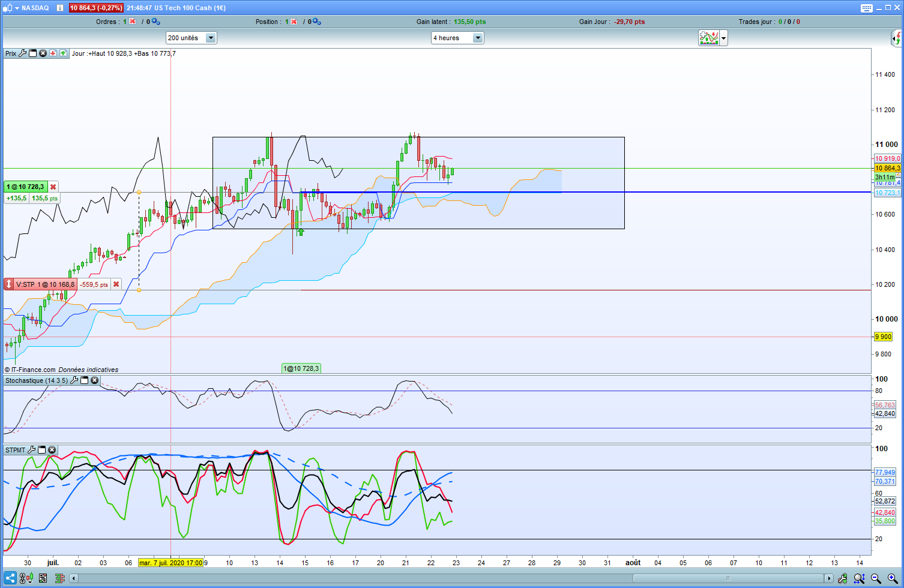Remove the STPMT indicator panel
The height and width of the screenshot is (588, 904).
(x=52, y=450)
